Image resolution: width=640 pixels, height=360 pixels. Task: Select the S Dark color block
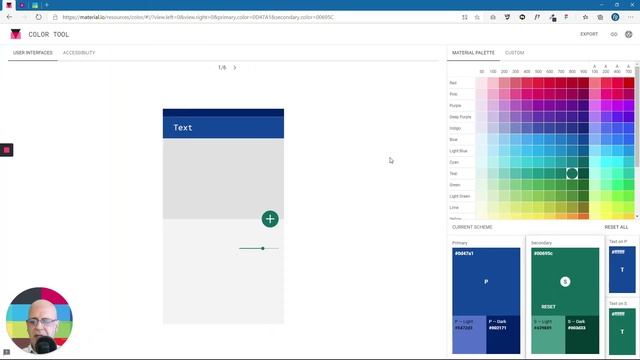[582, 334]
